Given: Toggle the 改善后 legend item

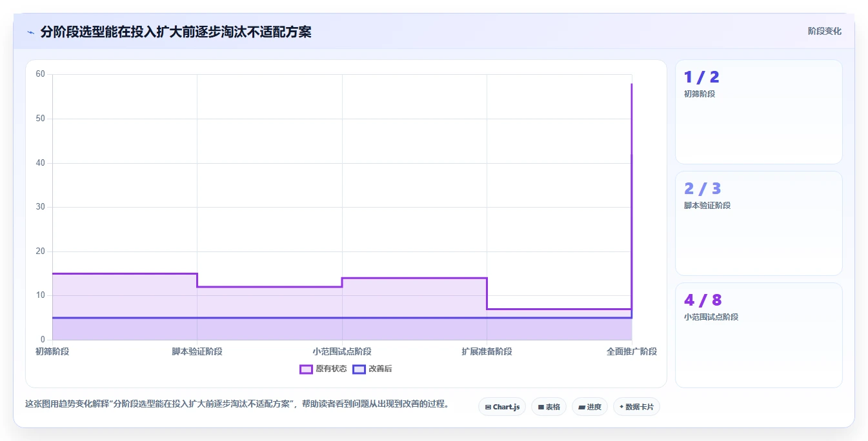Looking at the screenshot, I should click(372, 369).
